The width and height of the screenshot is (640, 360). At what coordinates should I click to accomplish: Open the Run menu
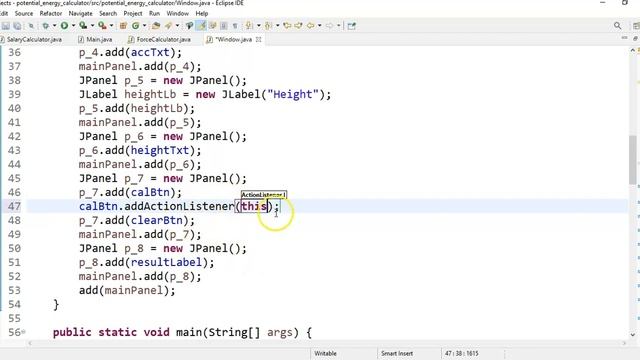coord(154,13)
